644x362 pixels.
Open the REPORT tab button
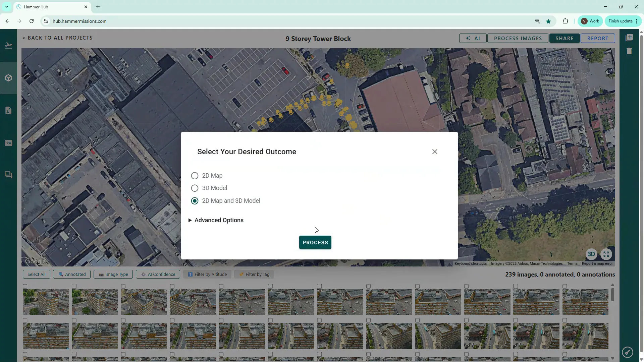pos(597,39)
